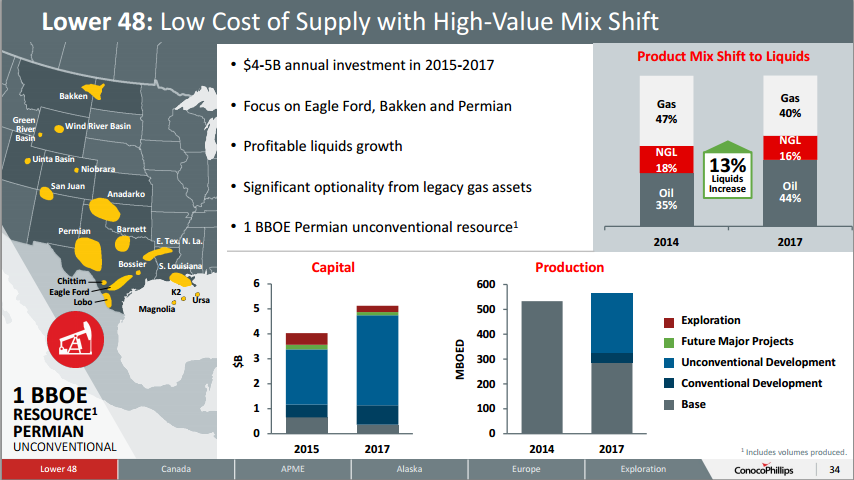The height and width of the screenshot is (480, 854).
Task: Click the Bossier map label
Action: (x=132, y=264)
